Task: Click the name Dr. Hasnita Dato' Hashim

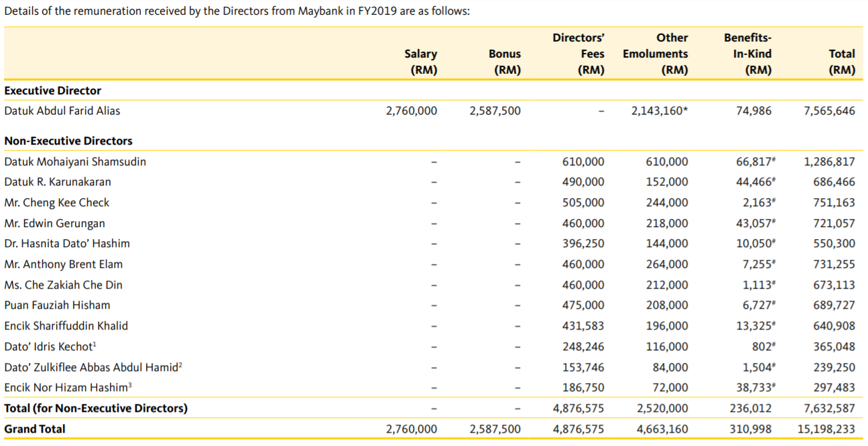Action: pos(67,243)
